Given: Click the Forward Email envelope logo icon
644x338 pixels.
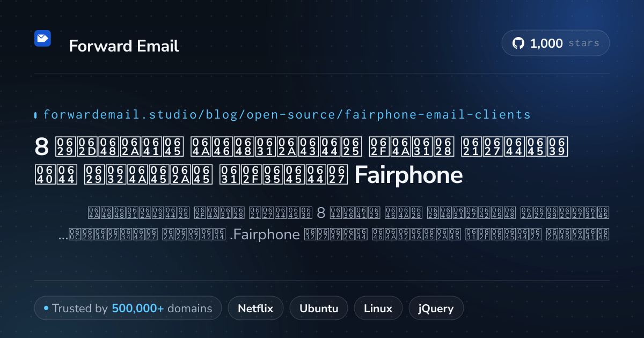Looking at the screenshot, I should click(x=42, y=38).
